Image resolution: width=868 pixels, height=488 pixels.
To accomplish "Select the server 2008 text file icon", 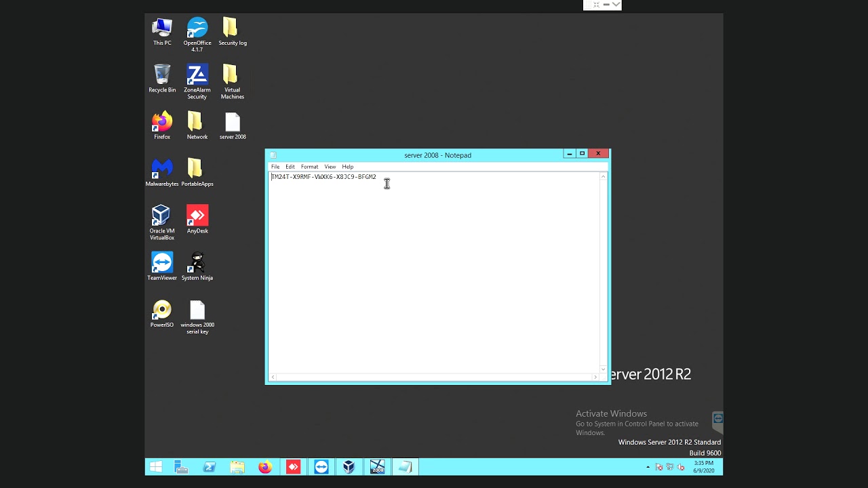I will point(232,125).
